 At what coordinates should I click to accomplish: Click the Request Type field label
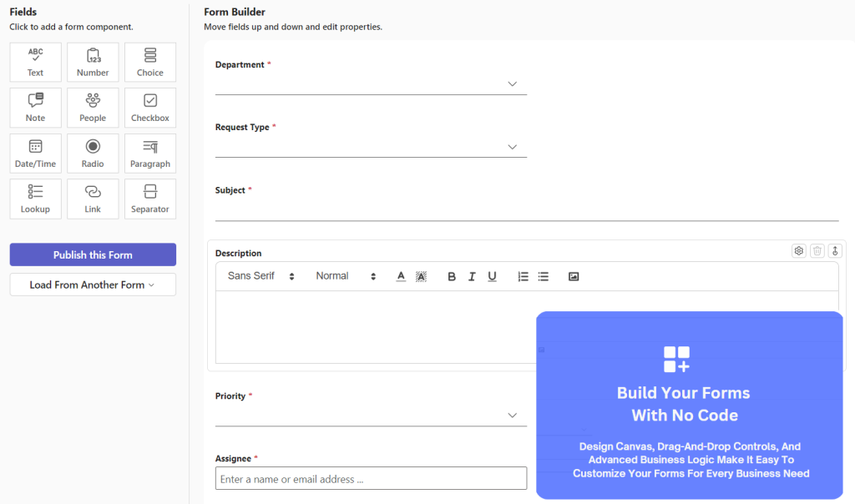click(x=242, y=127)
